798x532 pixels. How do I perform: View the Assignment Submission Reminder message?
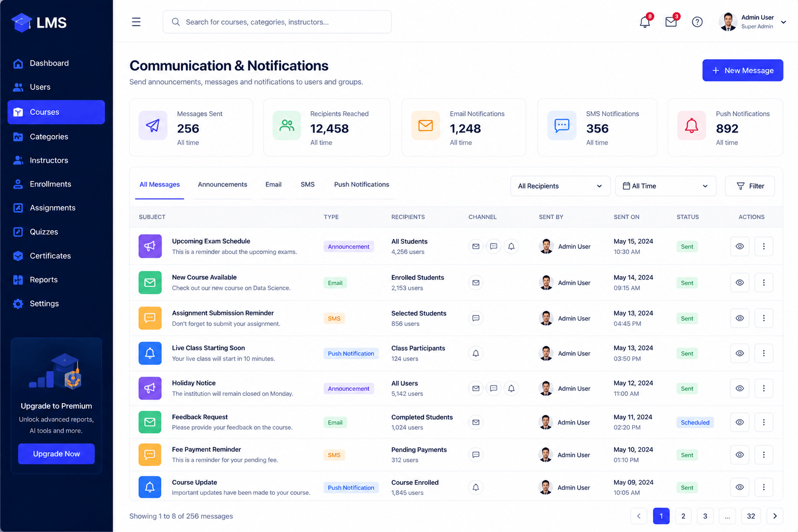[740, 318]
